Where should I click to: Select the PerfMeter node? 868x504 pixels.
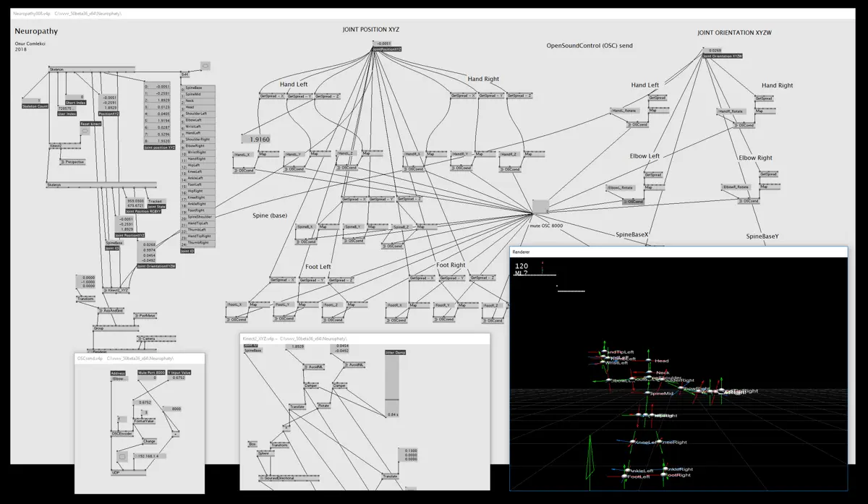147,316
